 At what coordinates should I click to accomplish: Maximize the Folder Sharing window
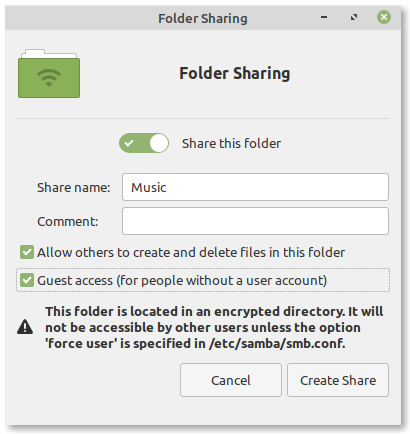coord(354,17)
